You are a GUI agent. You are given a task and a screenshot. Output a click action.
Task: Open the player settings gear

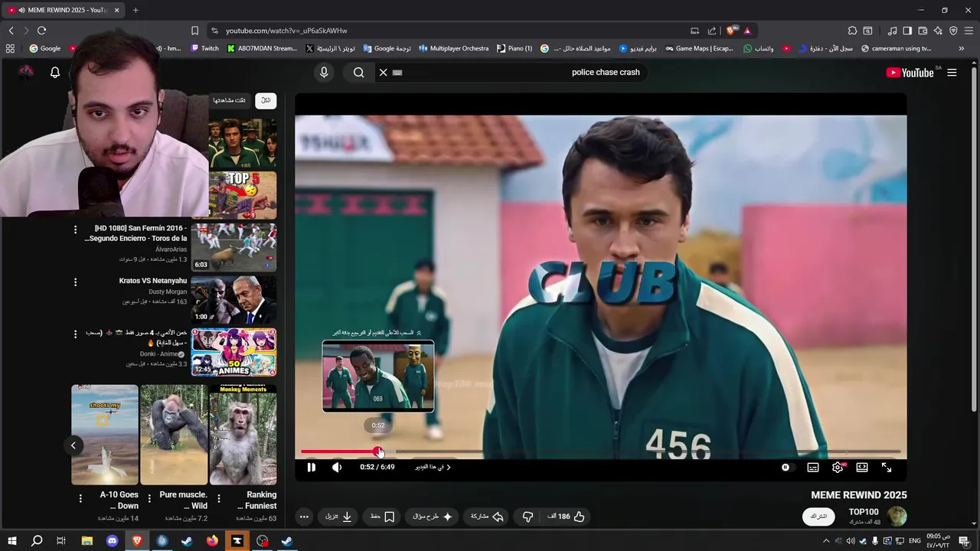point(838,467)
